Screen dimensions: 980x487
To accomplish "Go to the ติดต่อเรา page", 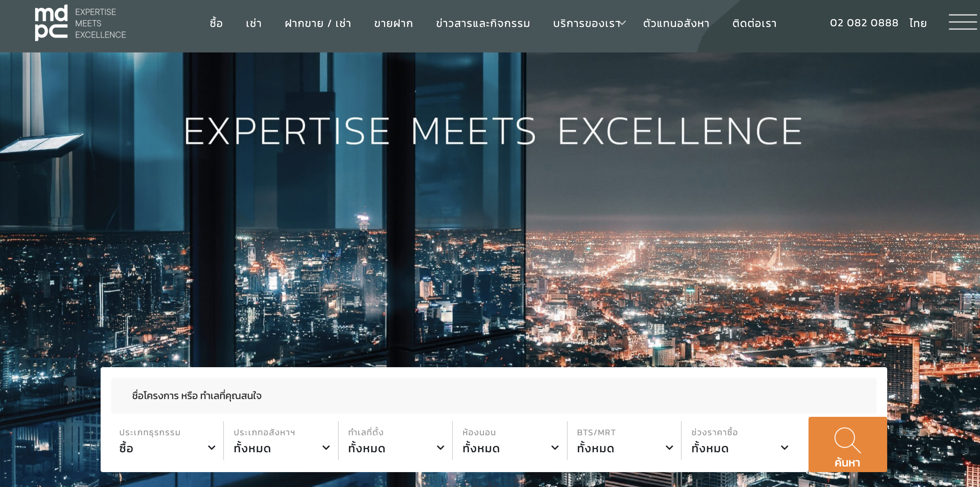I will click(x=755, y=24).
